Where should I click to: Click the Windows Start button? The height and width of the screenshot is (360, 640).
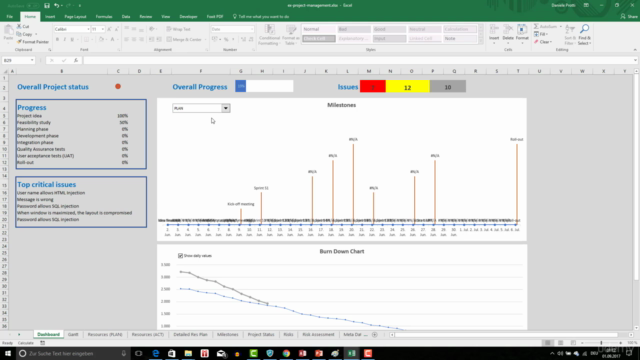click(x=7, y=353)
